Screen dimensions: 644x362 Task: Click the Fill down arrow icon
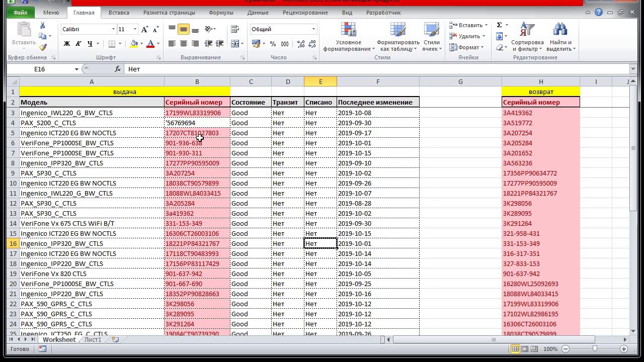pyautogui.click(x=499, y=36)
